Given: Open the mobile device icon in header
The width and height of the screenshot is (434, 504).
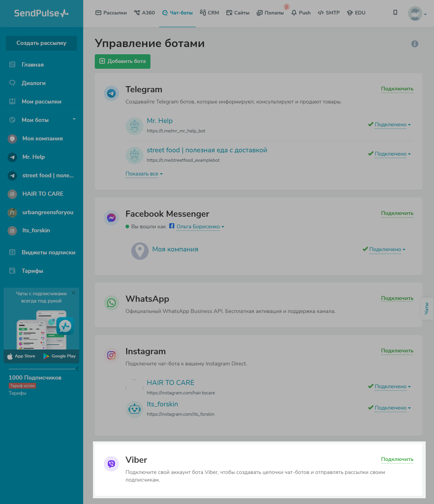Looking at the screenshot, I should [395, 13].
